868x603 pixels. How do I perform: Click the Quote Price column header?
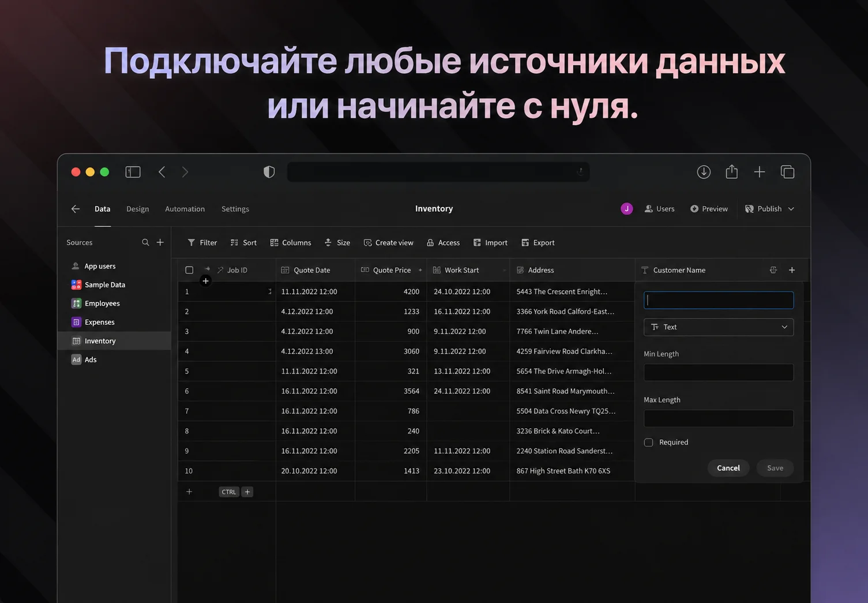point(392,270)
